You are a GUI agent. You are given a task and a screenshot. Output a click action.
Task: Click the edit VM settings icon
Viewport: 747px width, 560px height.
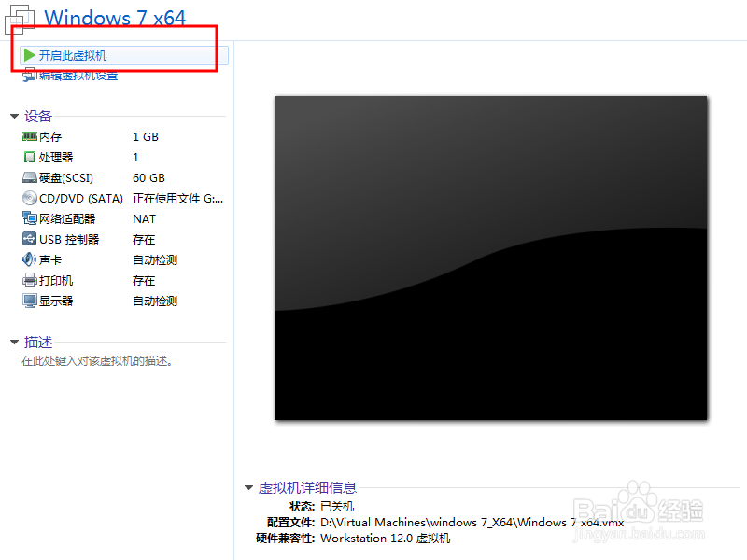coord(29,75)
